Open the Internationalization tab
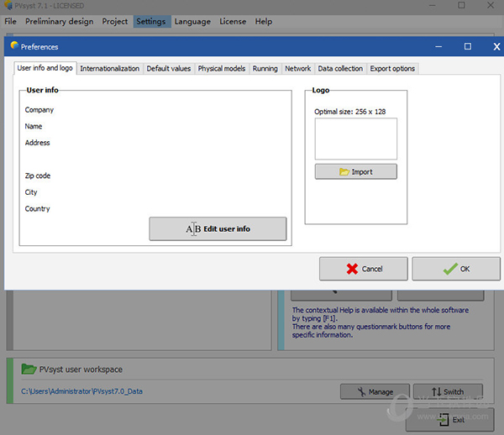This screenshot has width=504, height=435. coord(109,69)
